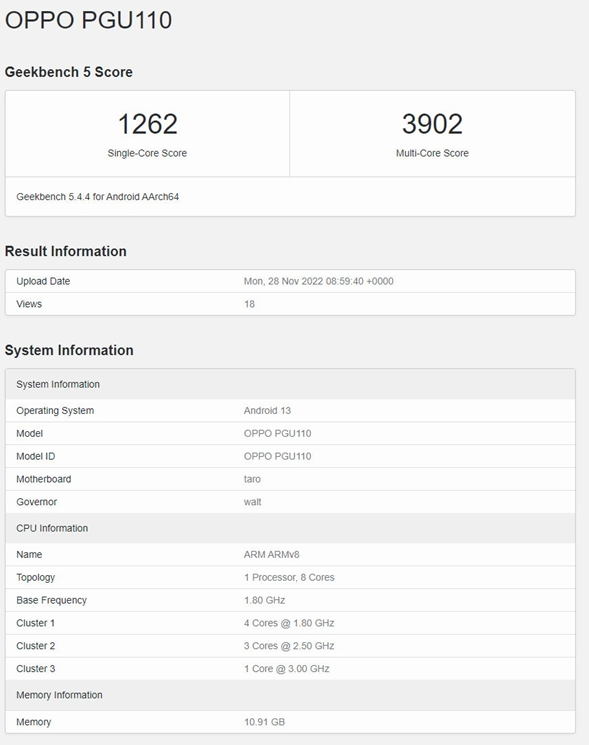Viewport: 589px width, 745px height.
Task: Click the Memory Information section header
Action: 290,695
